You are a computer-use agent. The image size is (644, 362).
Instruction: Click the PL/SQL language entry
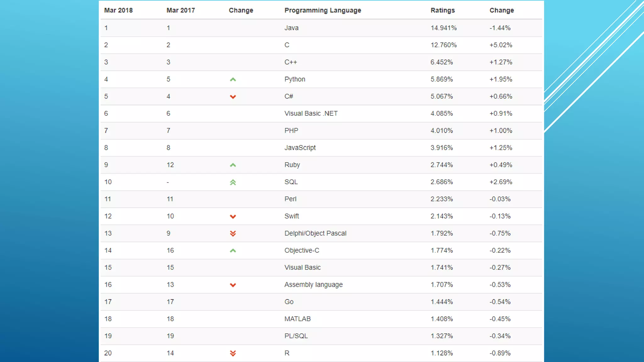click(x=296, y=336)
